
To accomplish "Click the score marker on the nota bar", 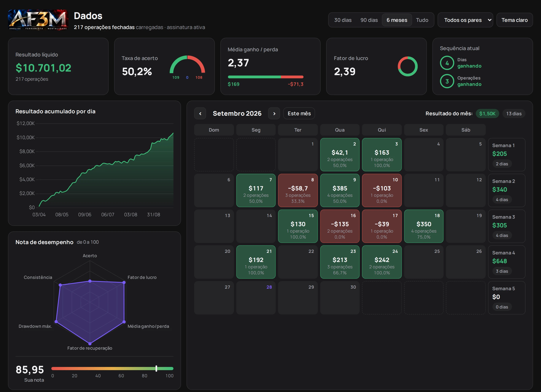I will (156, 368).
